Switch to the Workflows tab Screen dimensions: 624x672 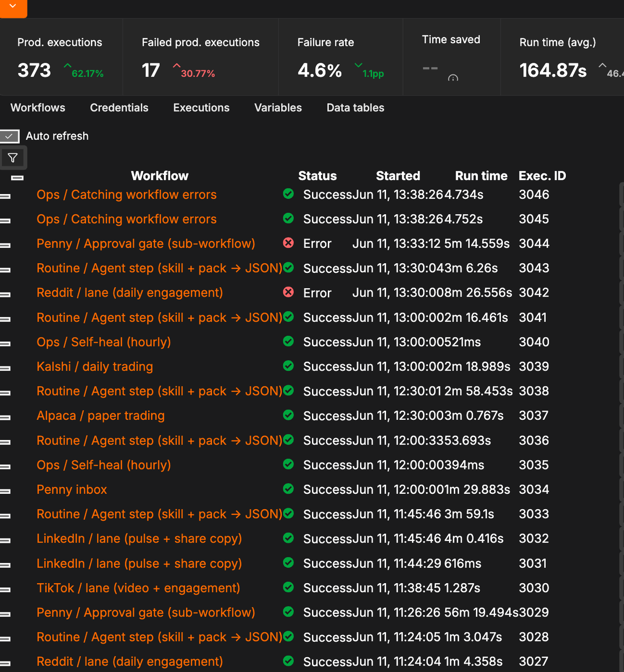tap(38, 108)
